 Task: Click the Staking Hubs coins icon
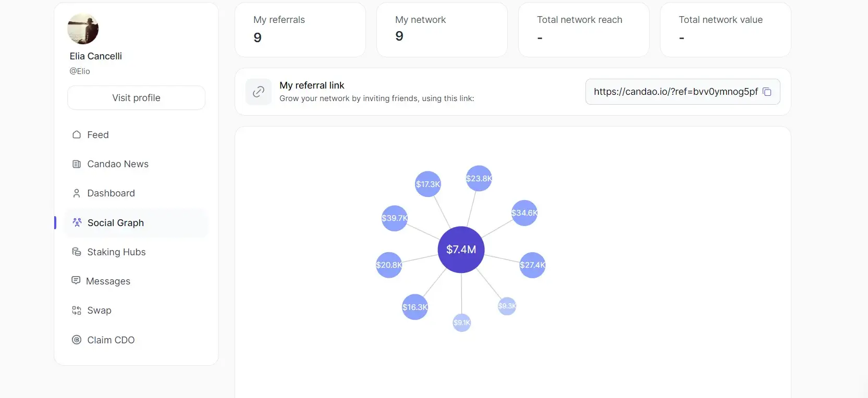(x=77, y=252)
